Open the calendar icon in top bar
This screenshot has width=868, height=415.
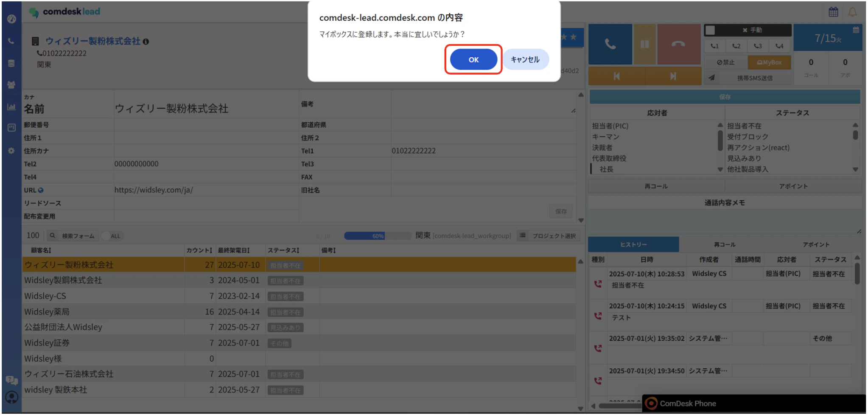[833, 12]
